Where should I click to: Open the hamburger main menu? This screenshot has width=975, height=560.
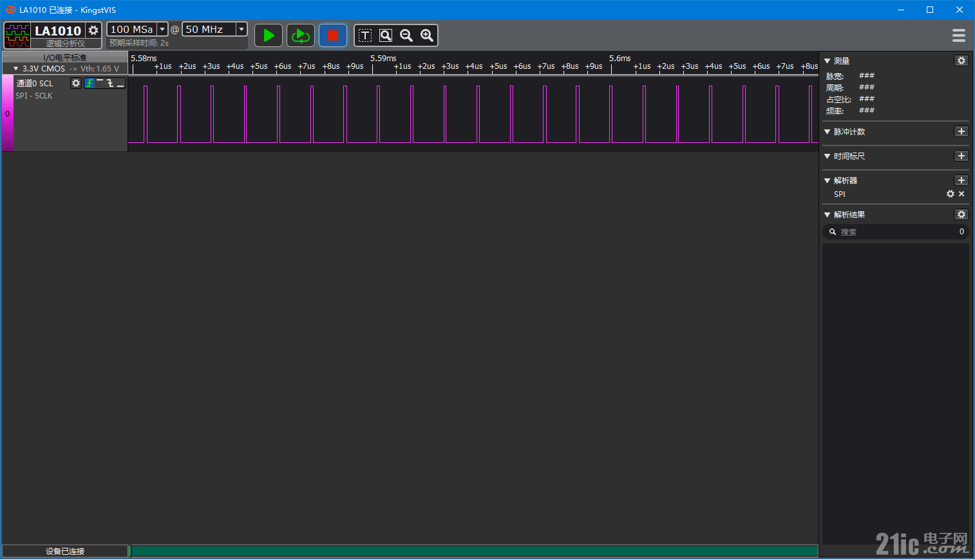[x=959, y=35]
